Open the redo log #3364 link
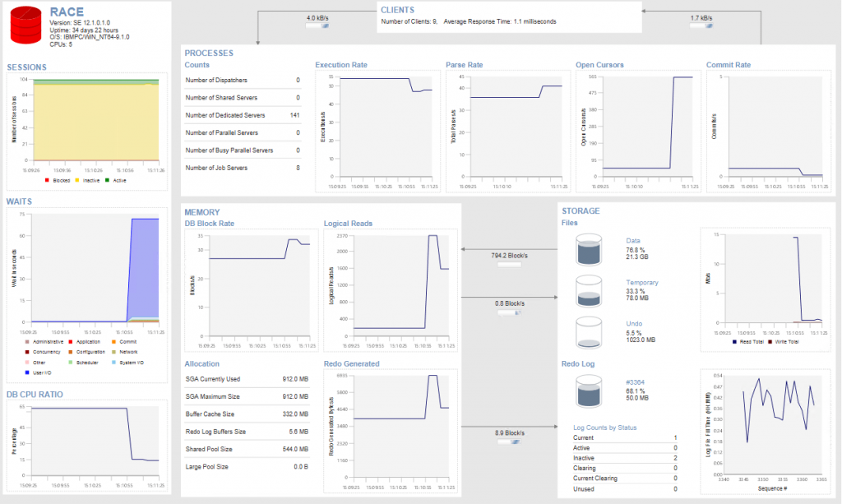This screenshot has height=504, width=842. tap(635, 382)
